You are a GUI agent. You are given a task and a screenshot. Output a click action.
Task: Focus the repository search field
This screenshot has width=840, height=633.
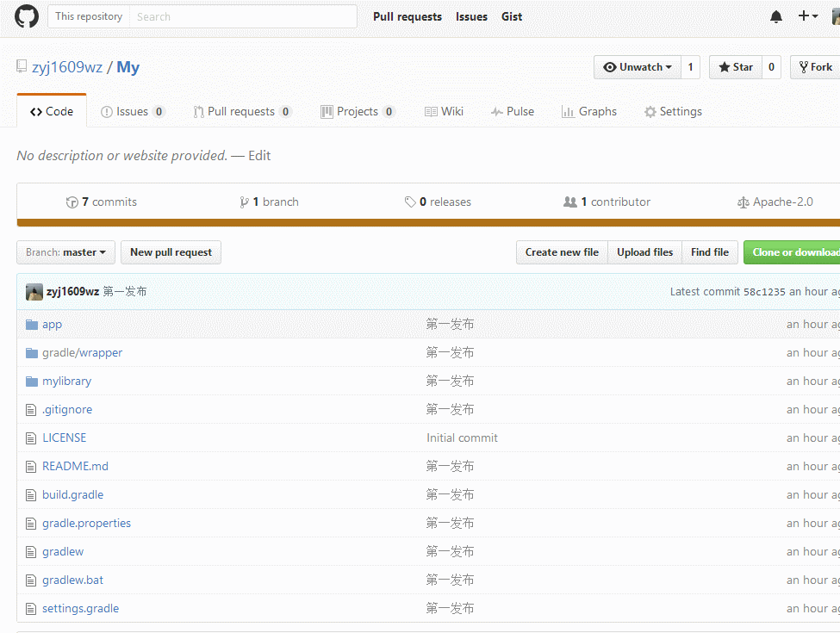coord(243,16)
